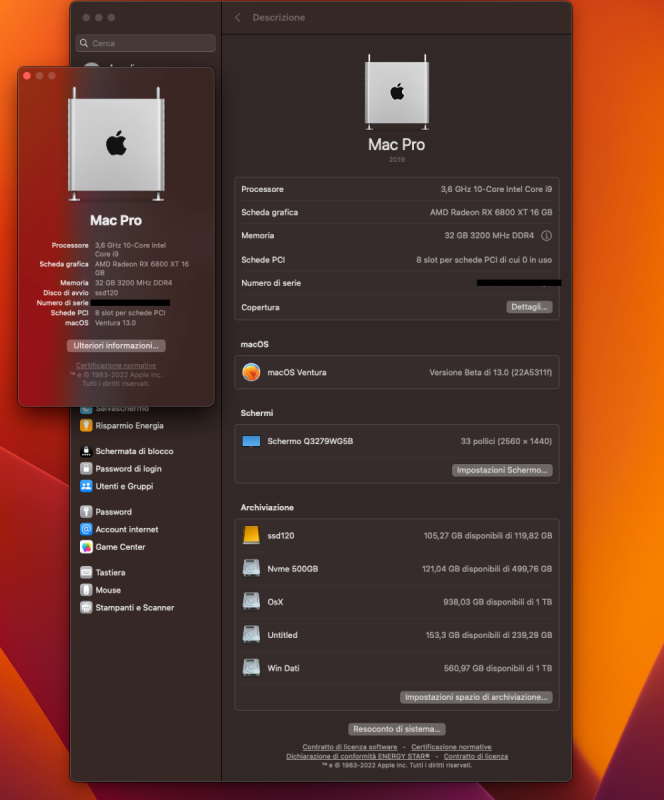This screenshot has height=800, width=664.
Task: Click 105,27 GB disponibili di 119,82 GB
Action: pos(488,536)
